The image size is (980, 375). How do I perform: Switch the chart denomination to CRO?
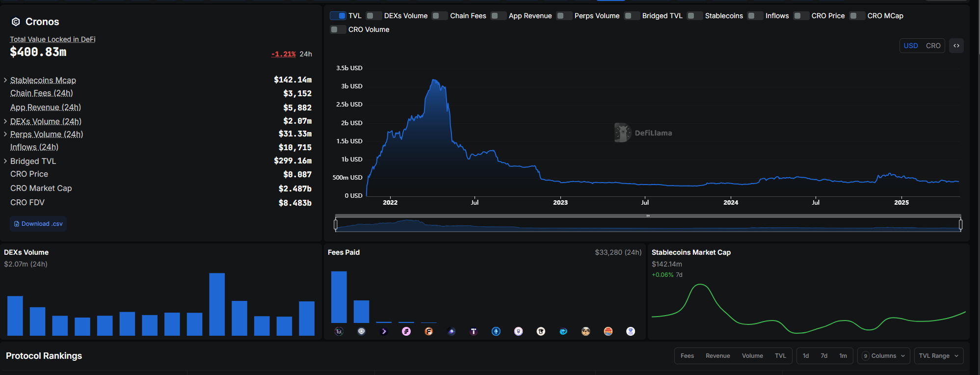tap(933, 46)
